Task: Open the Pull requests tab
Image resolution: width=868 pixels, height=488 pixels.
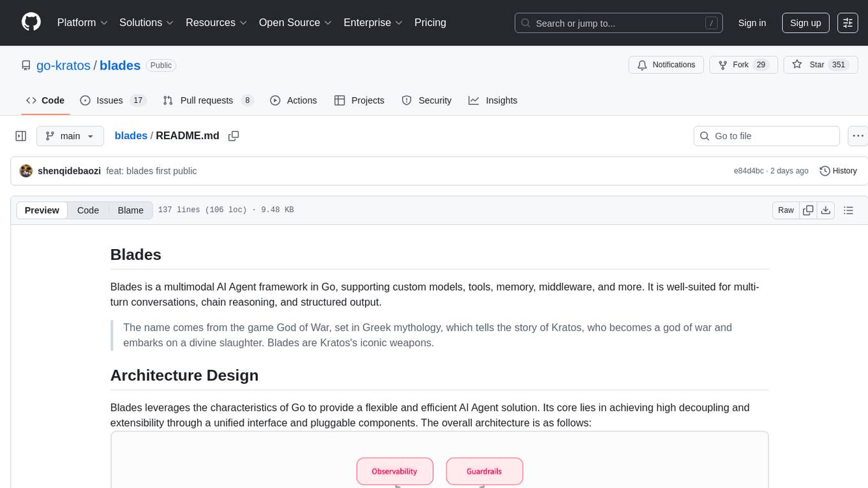Action: [207, 100]
